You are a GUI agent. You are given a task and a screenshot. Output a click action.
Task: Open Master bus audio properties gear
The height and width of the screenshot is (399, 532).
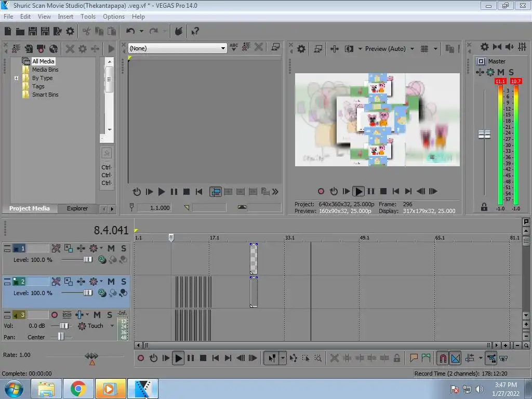click(x=485, y=47)
